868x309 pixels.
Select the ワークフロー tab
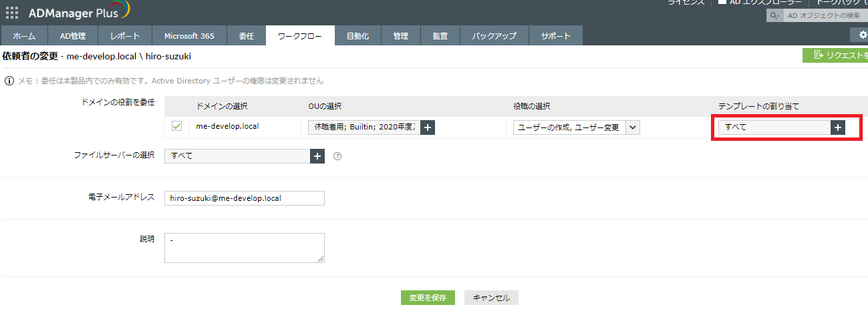tap(300, 36)
